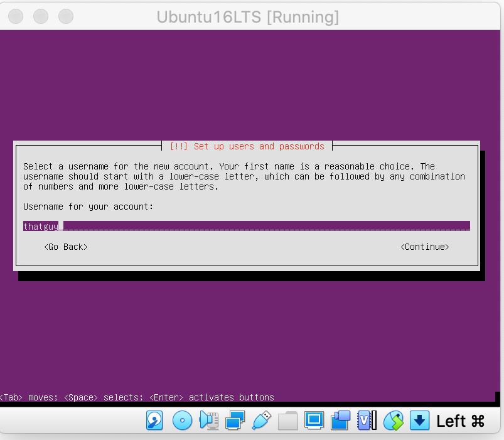Minimize the Ubuntu16LTS VM window
The height and width of the screenshot is (440, 504).
[x=41, y=16]
